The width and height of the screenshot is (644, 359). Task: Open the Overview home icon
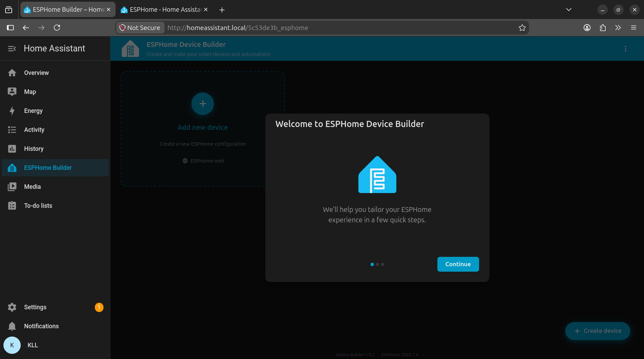tap(12, 73)
